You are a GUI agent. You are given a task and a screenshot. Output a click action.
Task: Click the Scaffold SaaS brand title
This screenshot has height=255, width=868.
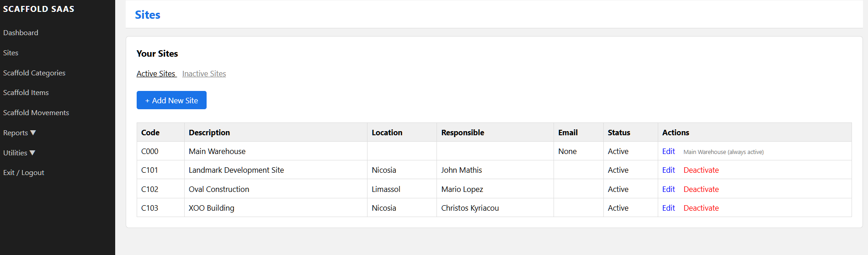[x=39, y=9]
